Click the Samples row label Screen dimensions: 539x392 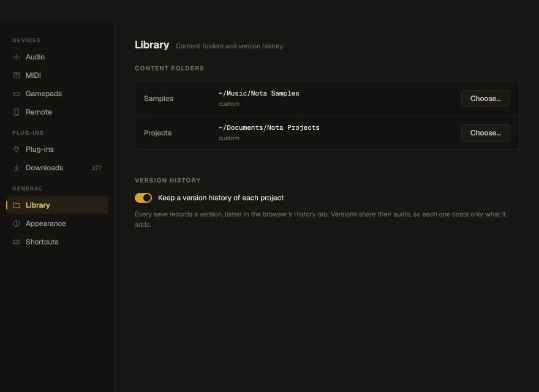point(159,99)
